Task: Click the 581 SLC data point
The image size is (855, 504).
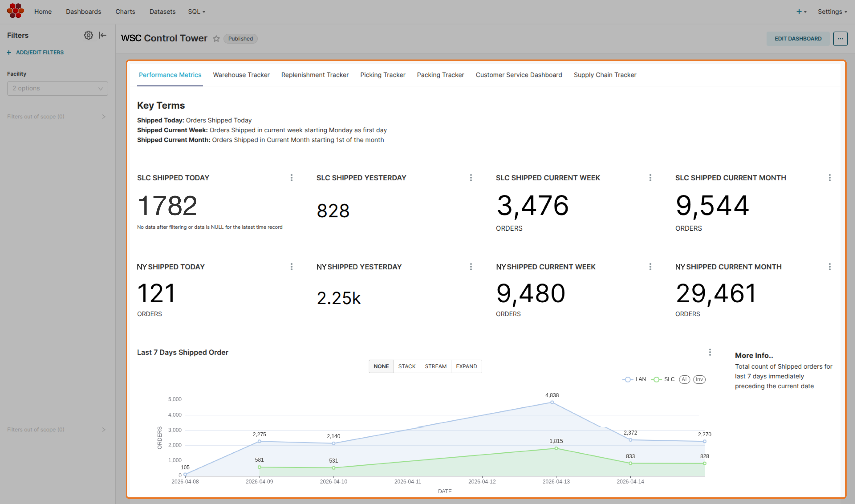Action: (x=259, y=467)
